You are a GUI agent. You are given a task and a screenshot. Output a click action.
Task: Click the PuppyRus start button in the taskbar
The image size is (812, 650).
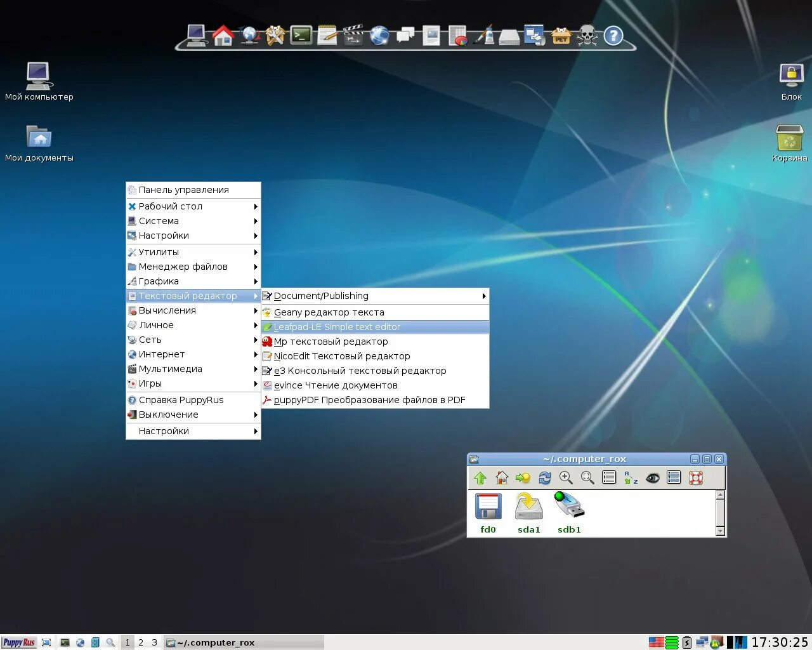click(x=19, y=642)
